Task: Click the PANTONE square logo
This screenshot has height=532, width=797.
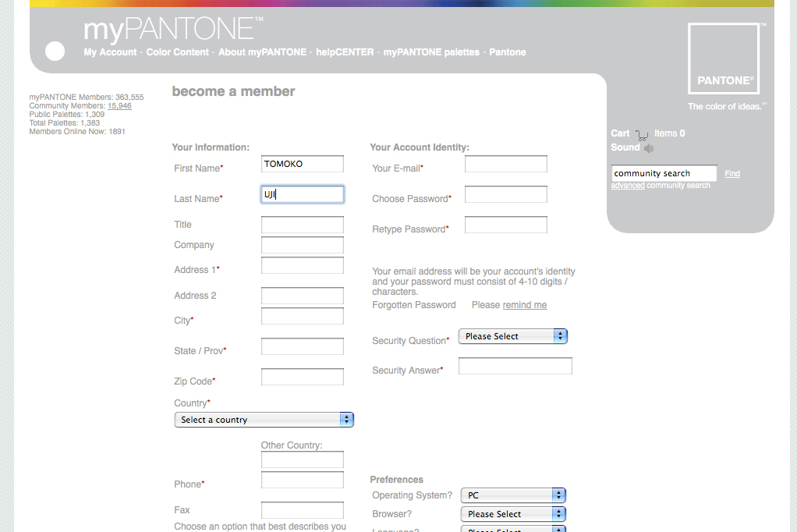Action: 724,59
